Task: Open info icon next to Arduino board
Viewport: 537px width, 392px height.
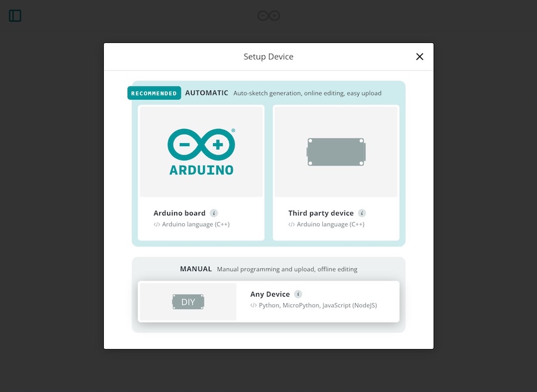Action: [x=214, y=213]
